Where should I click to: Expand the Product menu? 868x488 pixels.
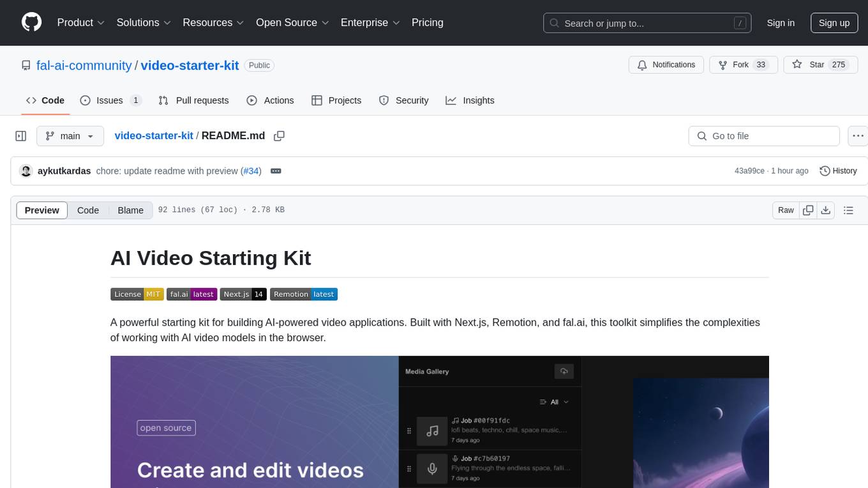(81, 22)
